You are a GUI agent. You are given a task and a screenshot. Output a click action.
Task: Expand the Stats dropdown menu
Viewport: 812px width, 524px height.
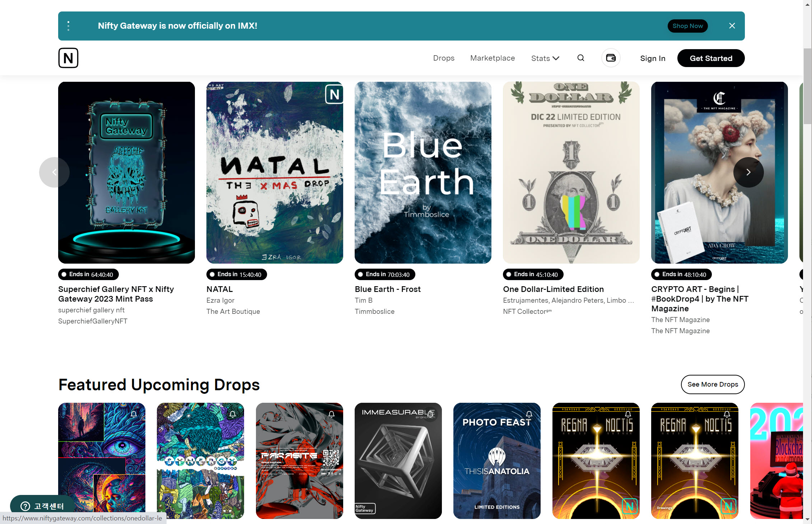(x=545, y=58)
